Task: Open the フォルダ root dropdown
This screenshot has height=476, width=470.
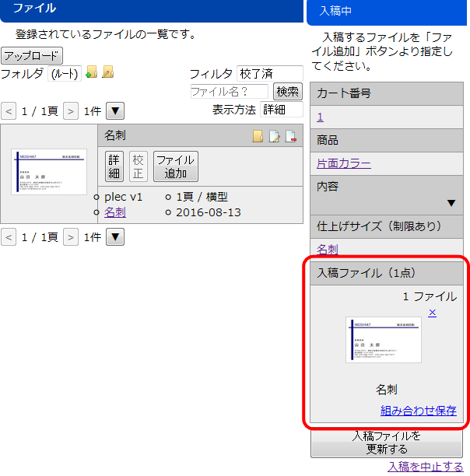Action: (x=65, y=74)
